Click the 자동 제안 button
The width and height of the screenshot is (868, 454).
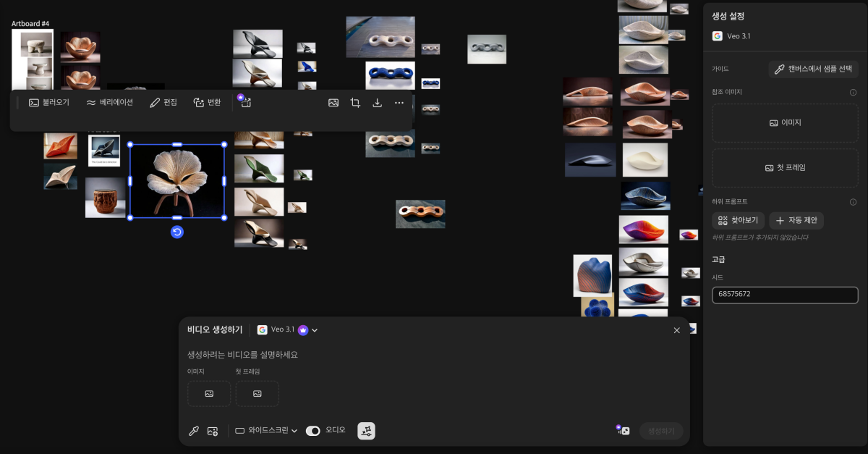coord(796,220)
